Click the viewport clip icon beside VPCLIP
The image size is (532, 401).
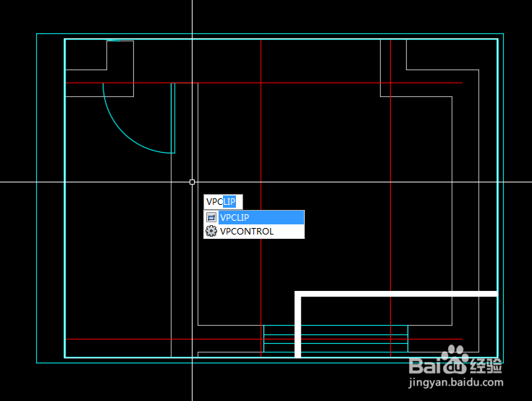coord(211,217)
